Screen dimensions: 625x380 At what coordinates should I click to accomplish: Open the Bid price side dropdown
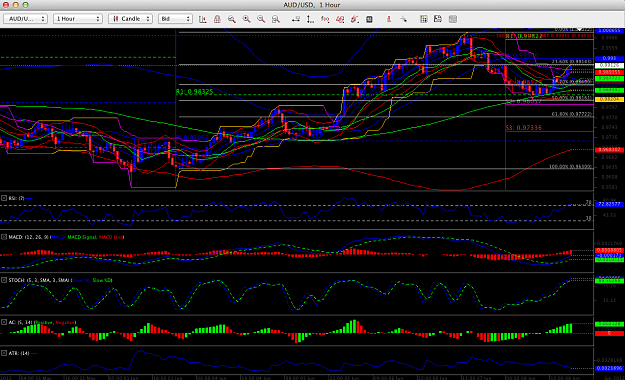(175, 19)
